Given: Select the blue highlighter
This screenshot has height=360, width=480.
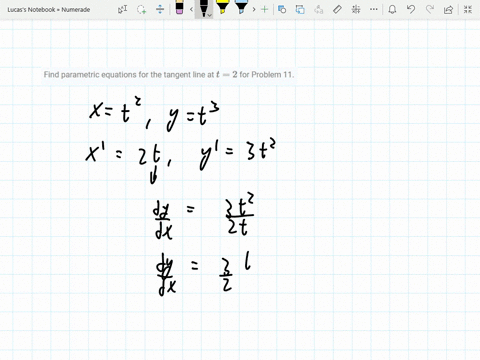Looking at the screenshot, I should tap(241, 8).
